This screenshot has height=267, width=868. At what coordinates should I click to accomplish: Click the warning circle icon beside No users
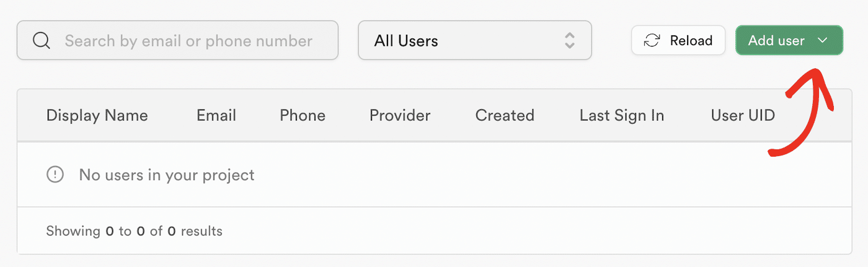click(55, 175)
